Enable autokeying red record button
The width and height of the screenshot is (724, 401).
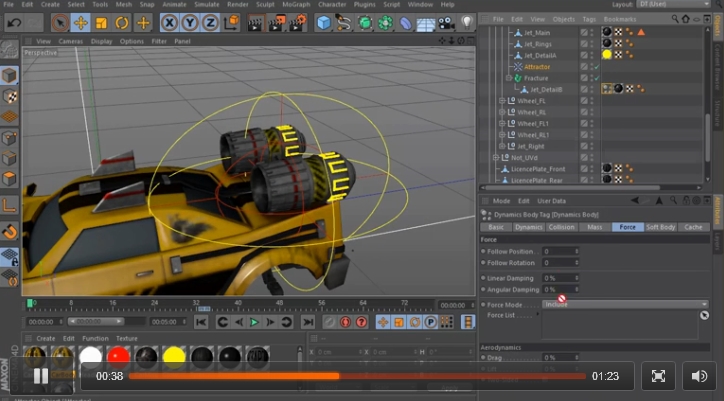(x=345, y=322)
